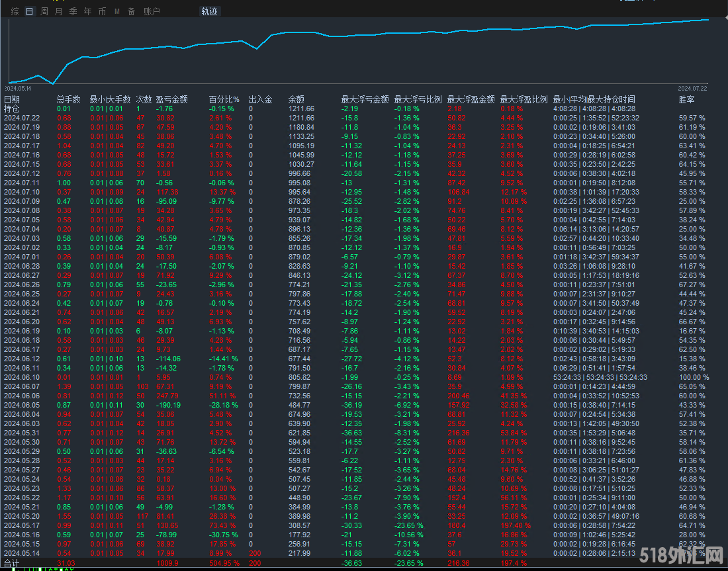Select the 年 yearly tab

(x=88, y=11)
